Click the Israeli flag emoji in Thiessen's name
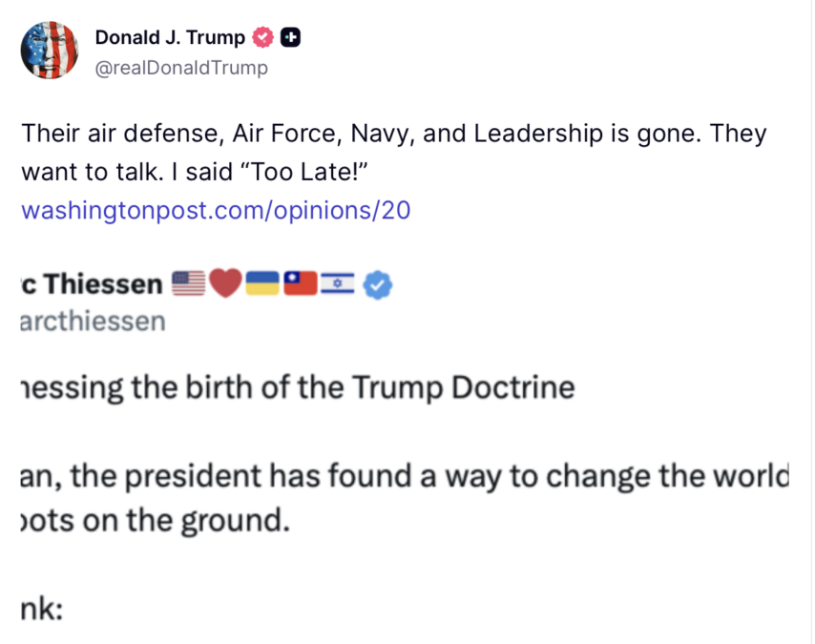This screenshot has width=815, height=644. pyautogui.click(x=339, y=281)
